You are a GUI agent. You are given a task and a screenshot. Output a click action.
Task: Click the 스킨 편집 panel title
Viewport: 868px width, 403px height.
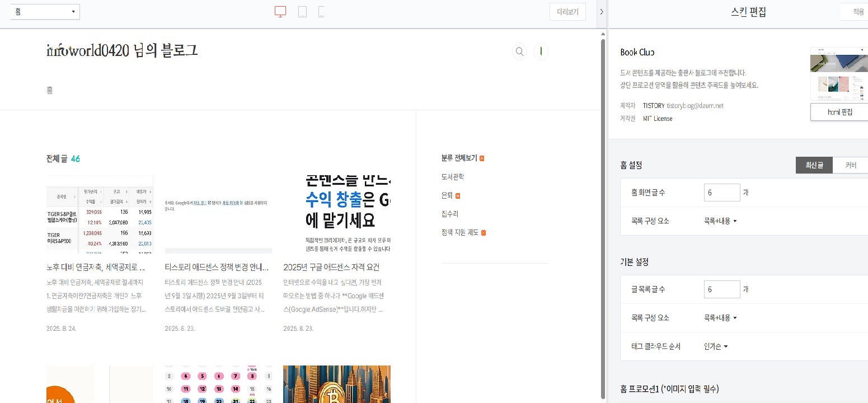(x=748, y=12)
